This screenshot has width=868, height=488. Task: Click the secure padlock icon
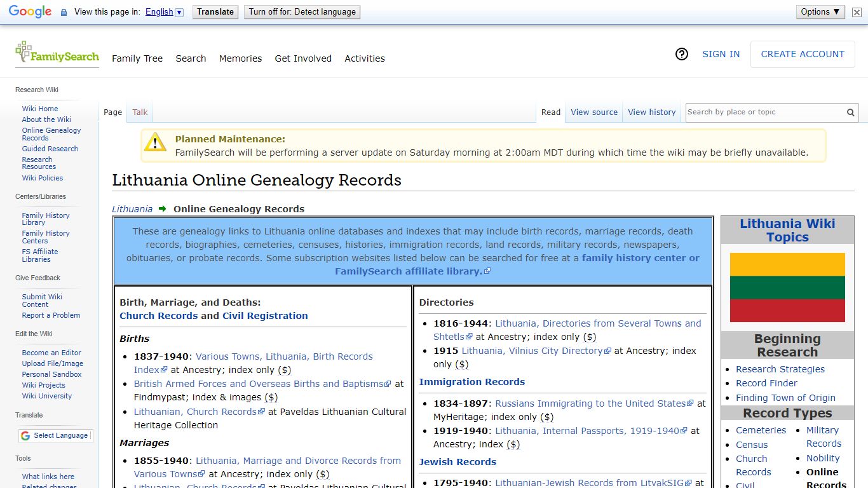click(x=64, y=12)
